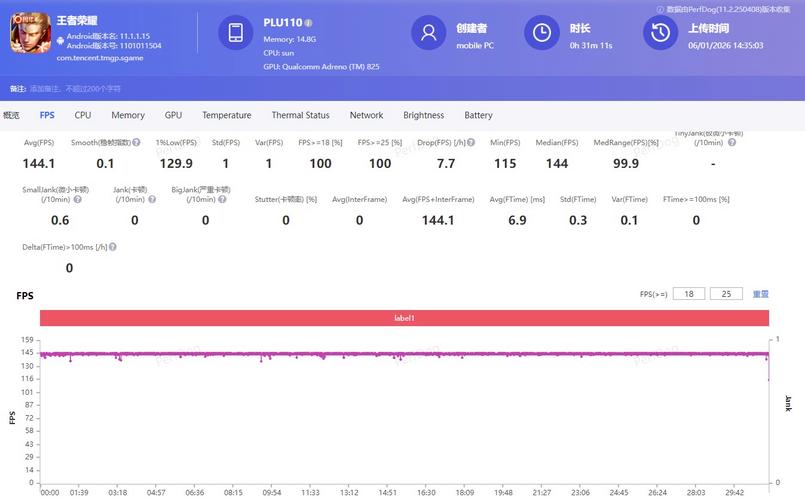Click the remarks note input field
805x500 pixels.
point(75,89)
